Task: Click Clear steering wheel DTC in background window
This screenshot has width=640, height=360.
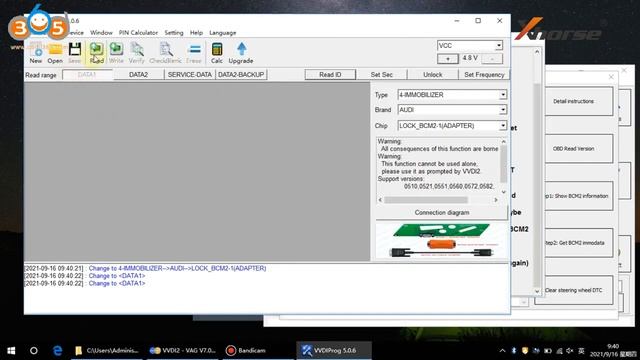Action: pyautogui.click(x=573, y=290)
